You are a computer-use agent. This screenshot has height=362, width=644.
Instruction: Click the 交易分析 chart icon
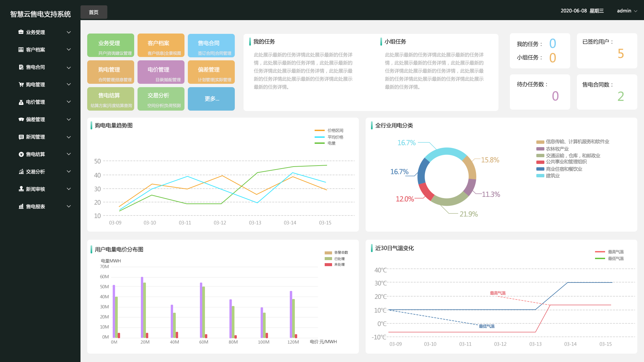21,172
